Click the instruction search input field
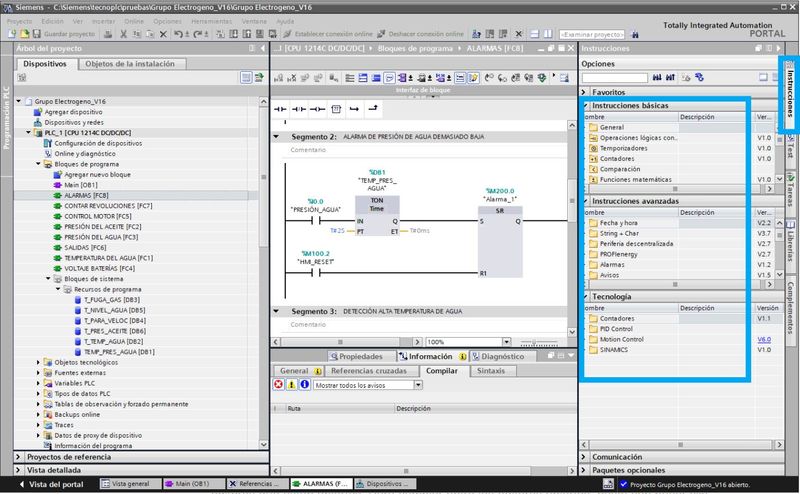The width and height of the screenshot is (800, 494). [615, 78]
